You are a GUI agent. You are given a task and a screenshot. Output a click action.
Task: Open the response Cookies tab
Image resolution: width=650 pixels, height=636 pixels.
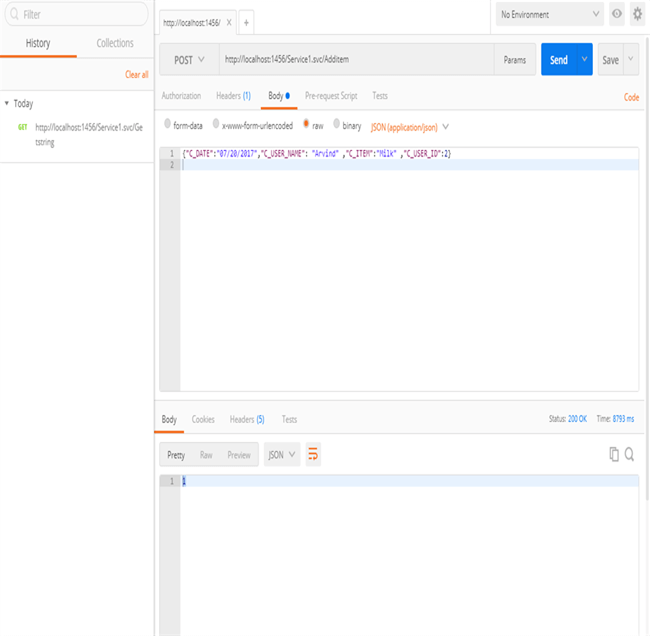point(203,419)
